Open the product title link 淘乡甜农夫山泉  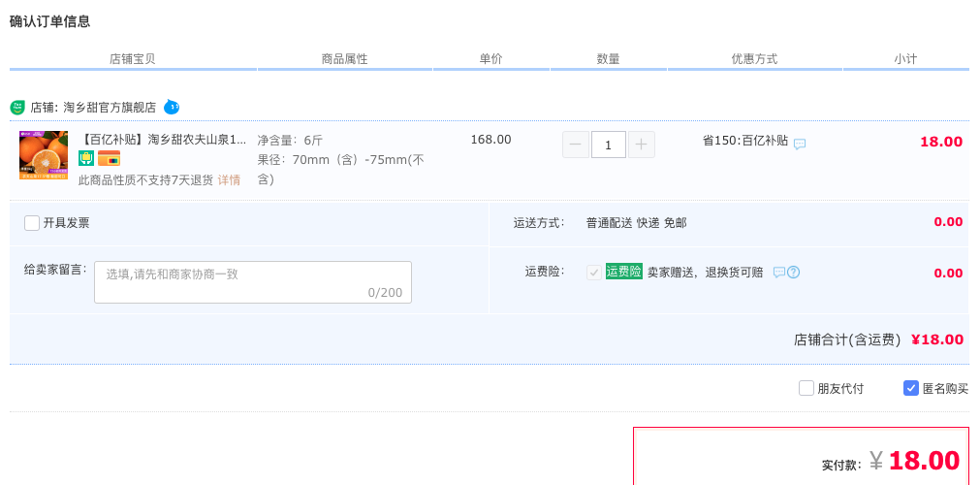163,140
